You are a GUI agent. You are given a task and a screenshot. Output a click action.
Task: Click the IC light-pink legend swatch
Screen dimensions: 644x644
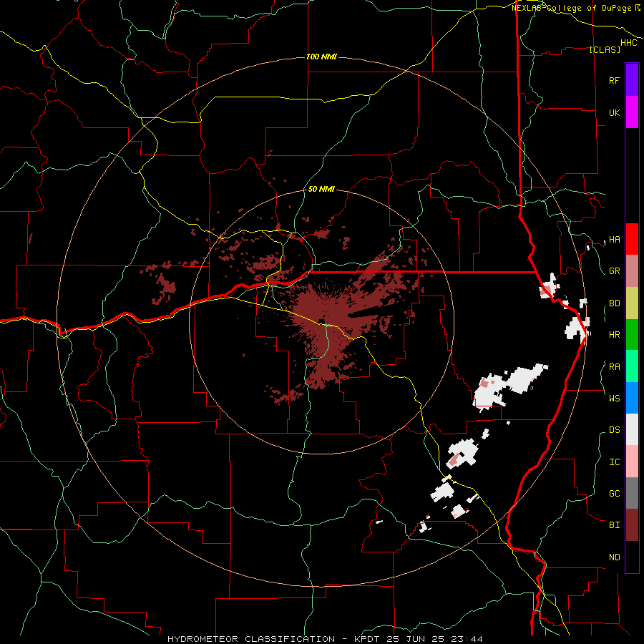632,462
